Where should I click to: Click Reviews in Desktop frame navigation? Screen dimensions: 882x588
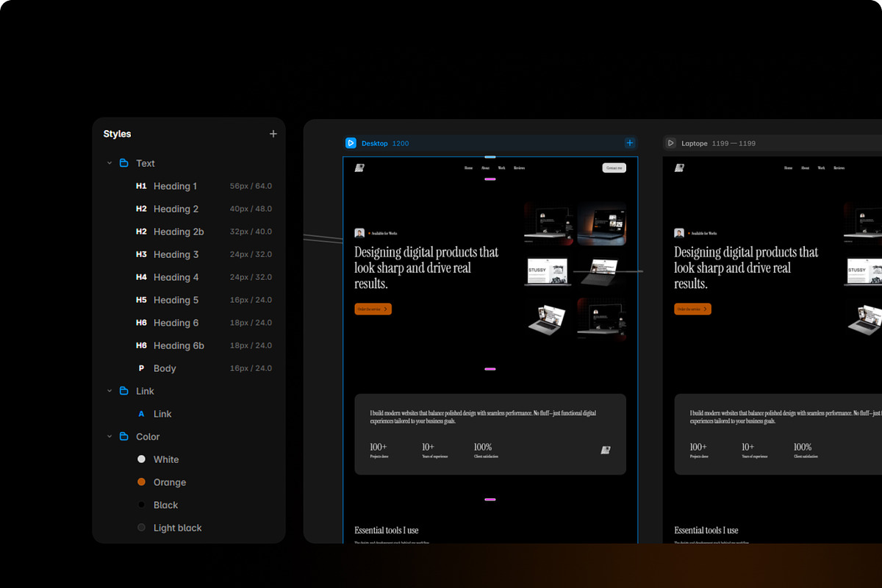(519, 168)
